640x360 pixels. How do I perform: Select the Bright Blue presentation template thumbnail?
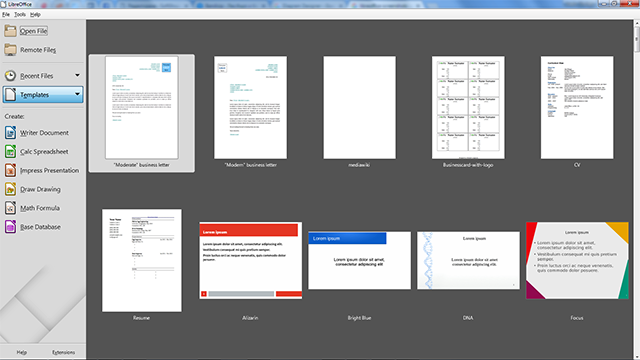(x=360, y=260)
